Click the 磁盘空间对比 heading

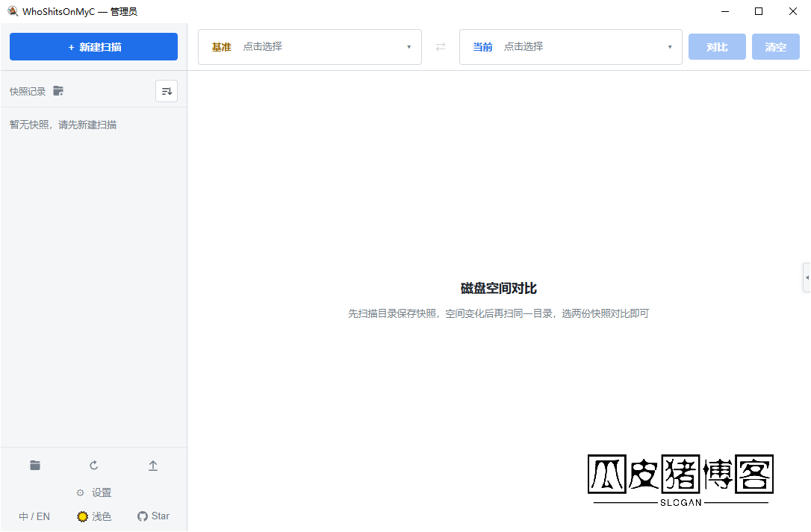[499, 289]
